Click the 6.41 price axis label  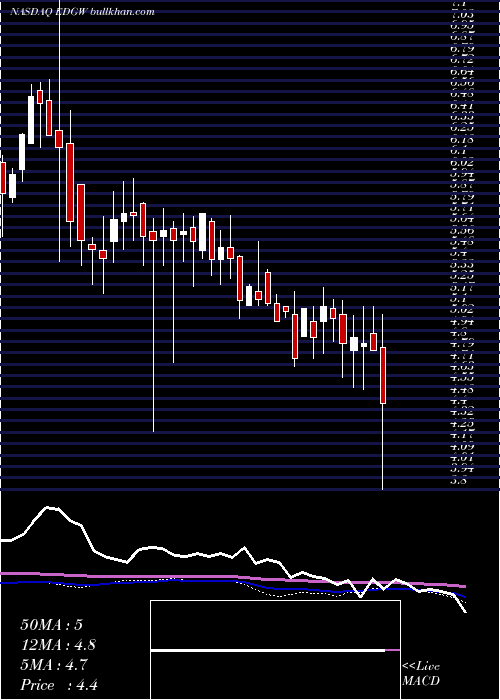click(x=462, y=106)
